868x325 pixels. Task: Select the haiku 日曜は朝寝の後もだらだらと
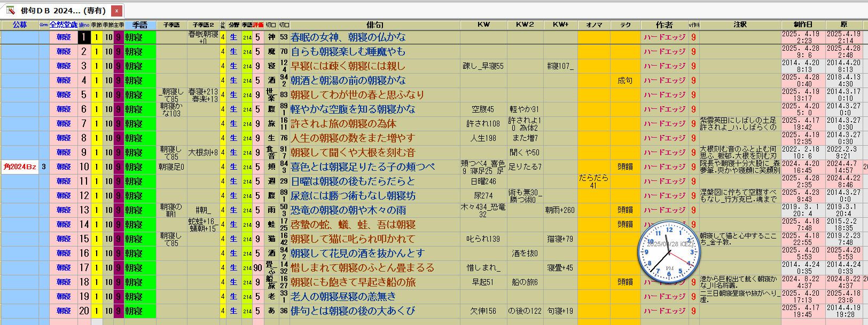[353, 181]
